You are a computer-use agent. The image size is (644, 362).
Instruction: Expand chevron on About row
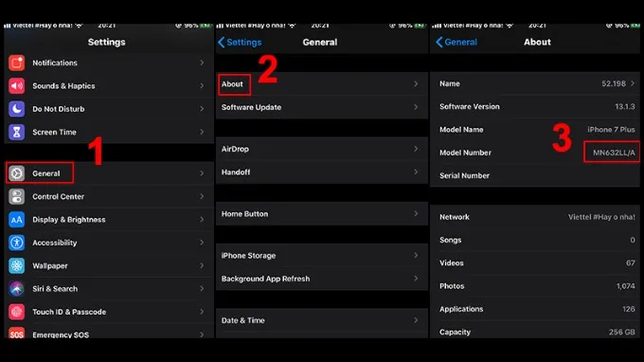[416, 83]
